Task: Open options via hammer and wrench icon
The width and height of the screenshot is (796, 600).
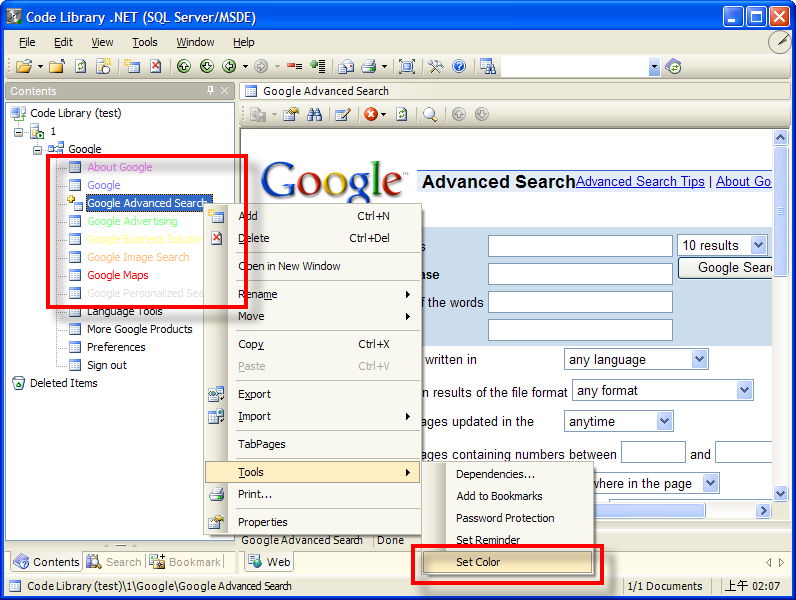Action: 436,66
